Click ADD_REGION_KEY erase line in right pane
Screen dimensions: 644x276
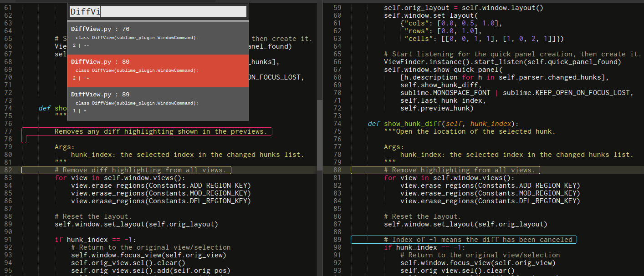pos(491,186)
